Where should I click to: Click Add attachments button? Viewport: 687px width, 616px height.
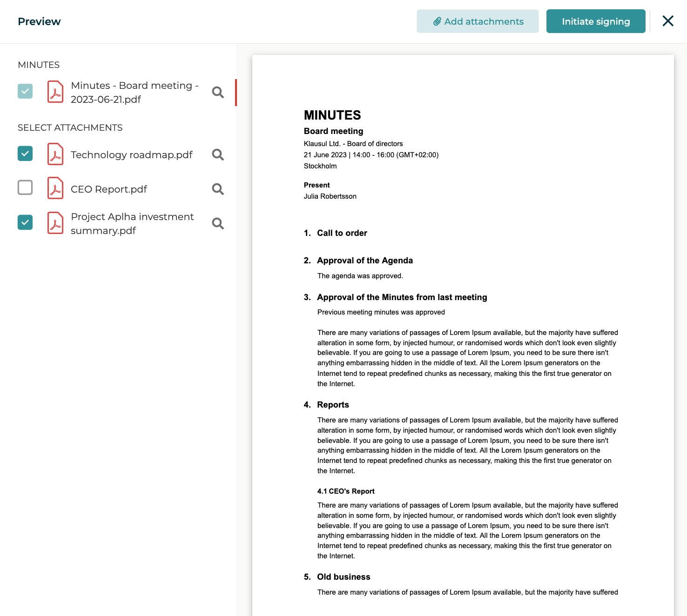tap(478, 21)
